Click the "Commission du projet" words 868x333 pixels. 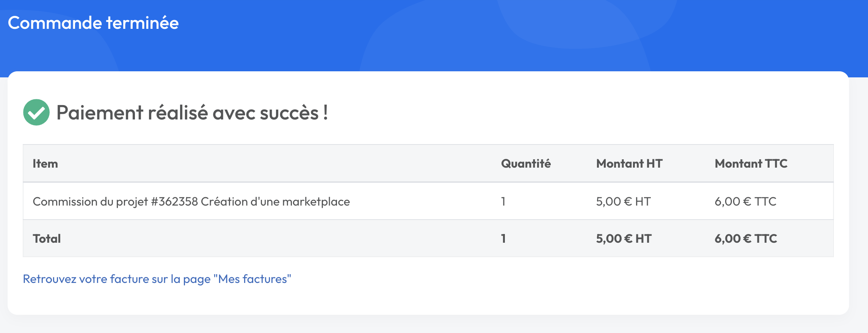90,201
